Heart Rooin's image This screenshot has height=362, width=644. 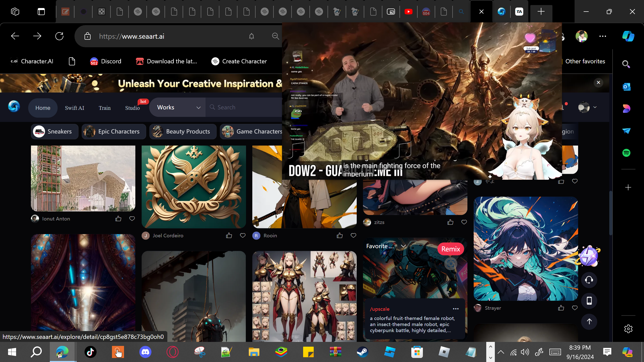coord(353,236)
